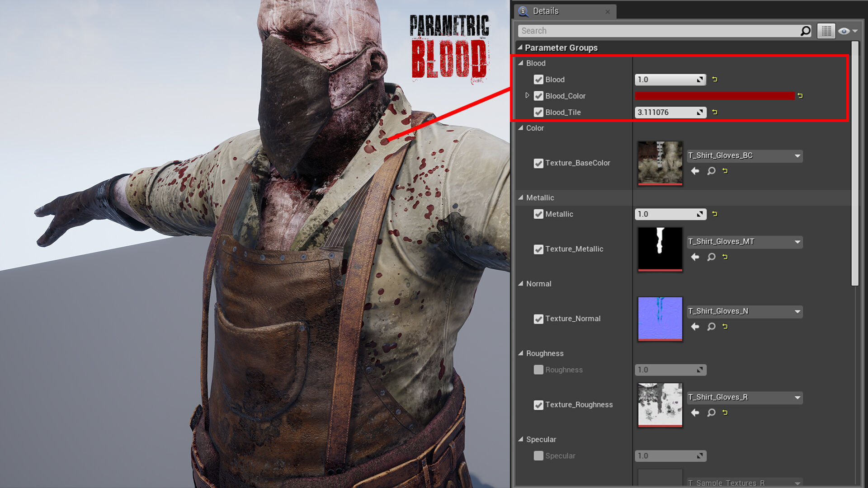Screen dimensions: 868x488
Task: Reset Blood_Tile to default arrow
Action: 715,112
